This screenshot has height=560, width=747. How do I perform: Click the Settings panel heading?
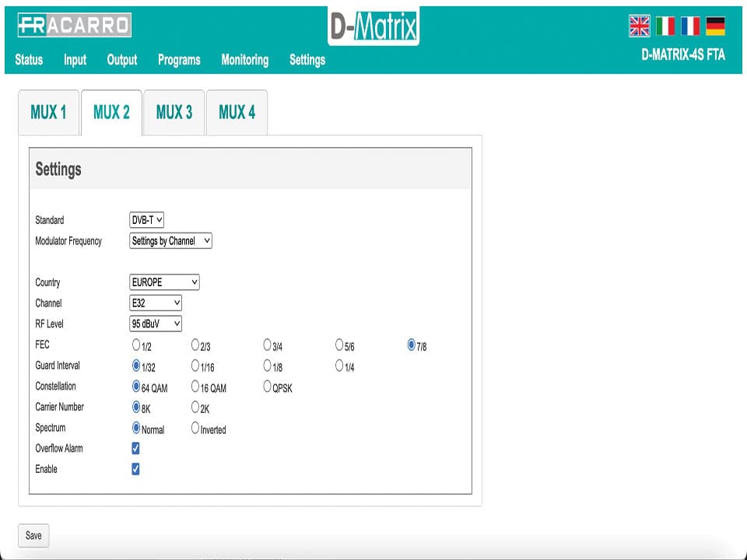point(58,170)
